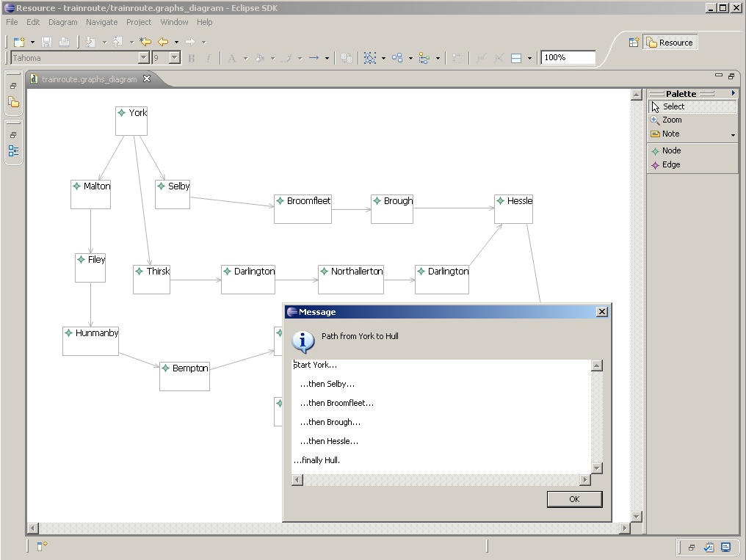Screen dimensions: 746x560
Task: Open the line style dropdown arrow
Action: click(x=327, y=59)
